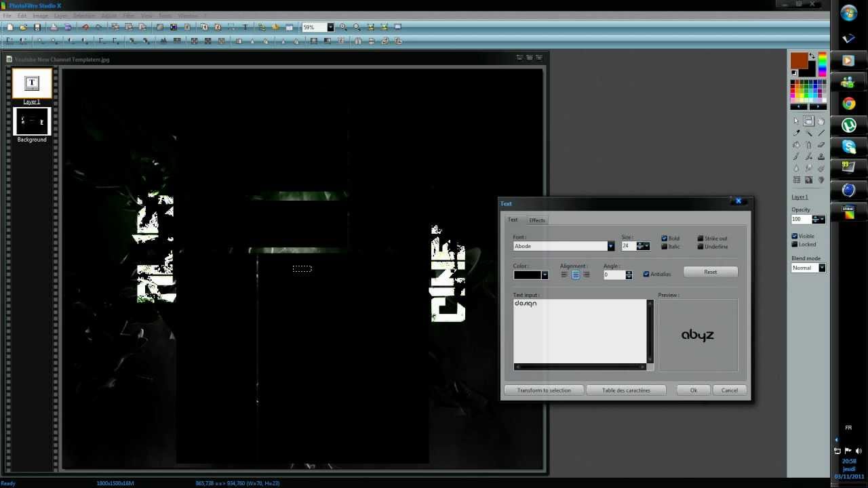Choose left text alignment icon
This screenshot has height=488, width=868.
(x=565, y=274)
